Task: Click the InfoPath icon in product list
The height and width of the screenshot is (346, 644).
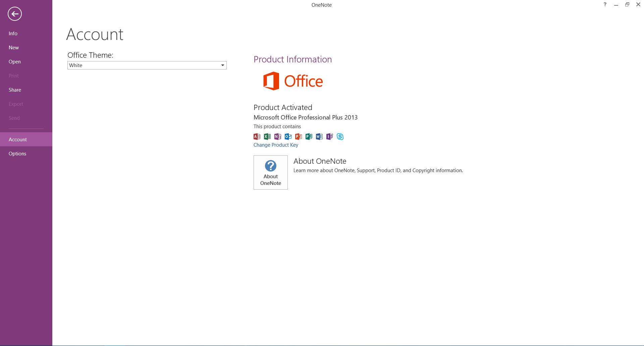Action: click(330, 137)
